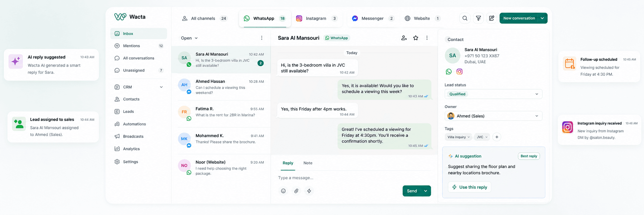
Task: Add a new tag with plus icon
Action: [497, 137]
